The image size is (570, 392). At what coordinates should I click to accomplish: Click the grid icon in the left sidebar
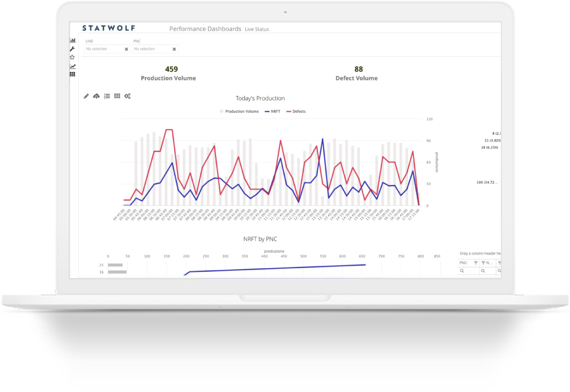tap(73, 74)
